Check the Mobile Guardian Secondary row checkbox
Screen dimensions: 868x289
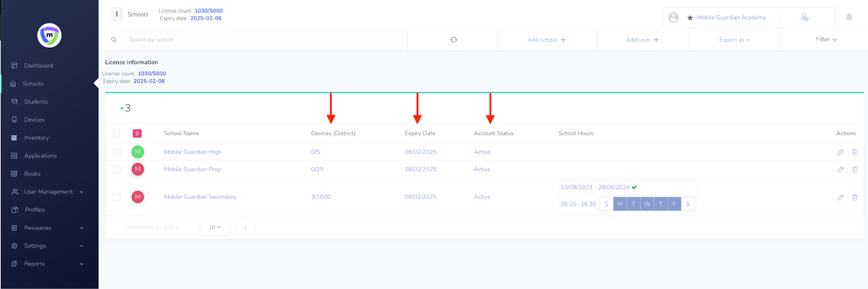coord(117,197)
